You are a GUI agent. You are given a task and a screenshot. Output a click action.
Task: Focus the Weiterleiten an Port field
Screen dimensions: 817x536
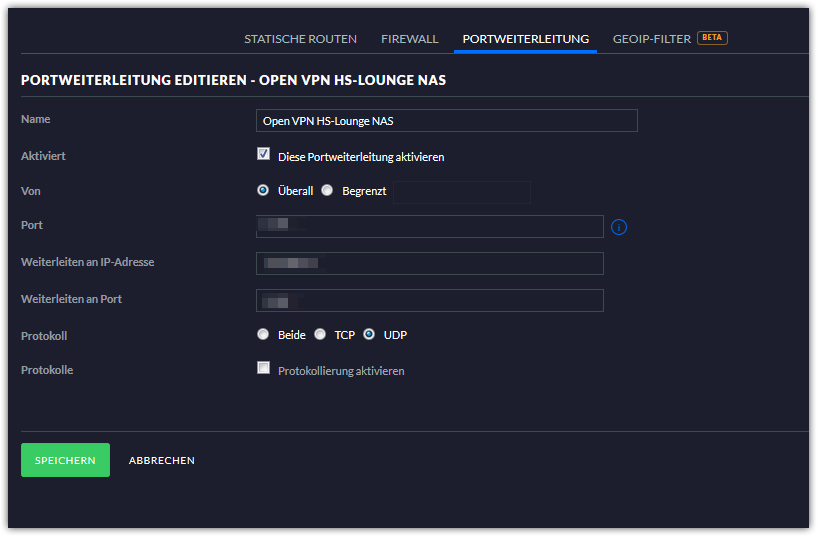point(429,301)
